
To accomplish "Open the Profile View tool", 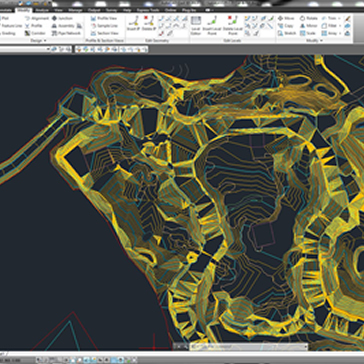I will click(x=104, y=18).
